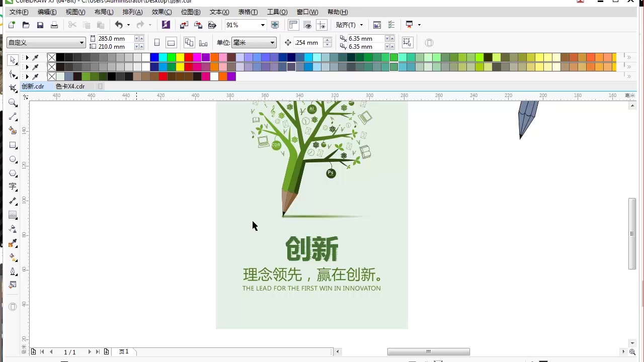Click the Publish to PDF icon
Image resolution: width=644 pixels, height=362 pixels.
212,25
